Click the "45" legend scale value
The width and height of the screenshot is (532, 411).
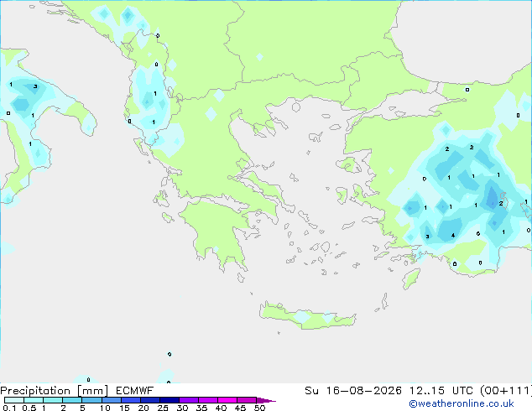pyautogui.click(x=240, y=408)
